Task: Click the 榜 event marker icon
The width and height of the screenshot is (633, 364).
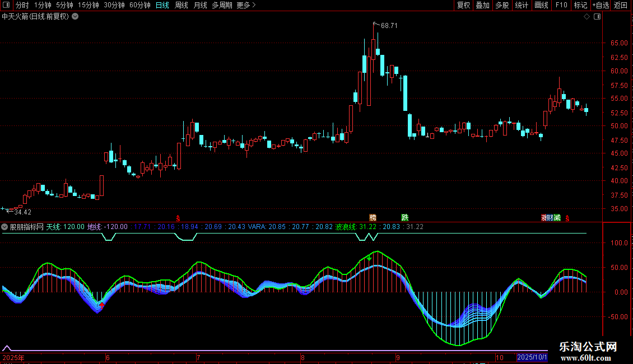Action: point(373,217)
